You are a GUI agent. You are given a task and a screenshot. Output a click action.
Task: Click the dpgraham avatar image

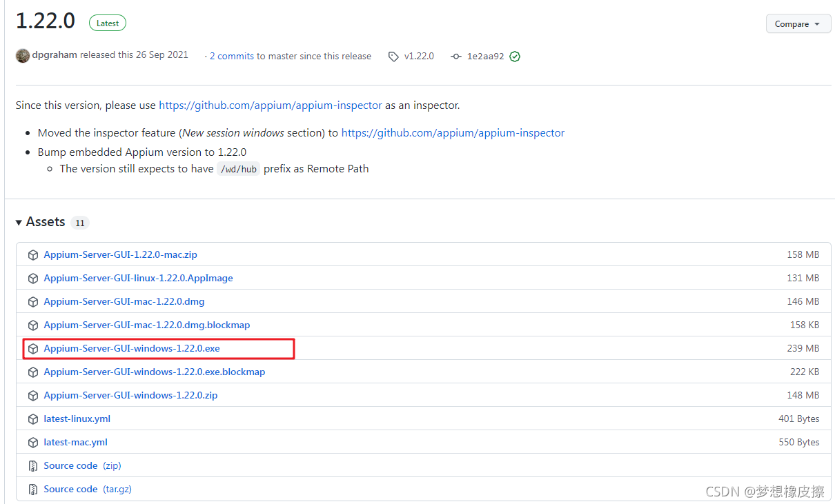pyautogui.click(x=23, y=56)
